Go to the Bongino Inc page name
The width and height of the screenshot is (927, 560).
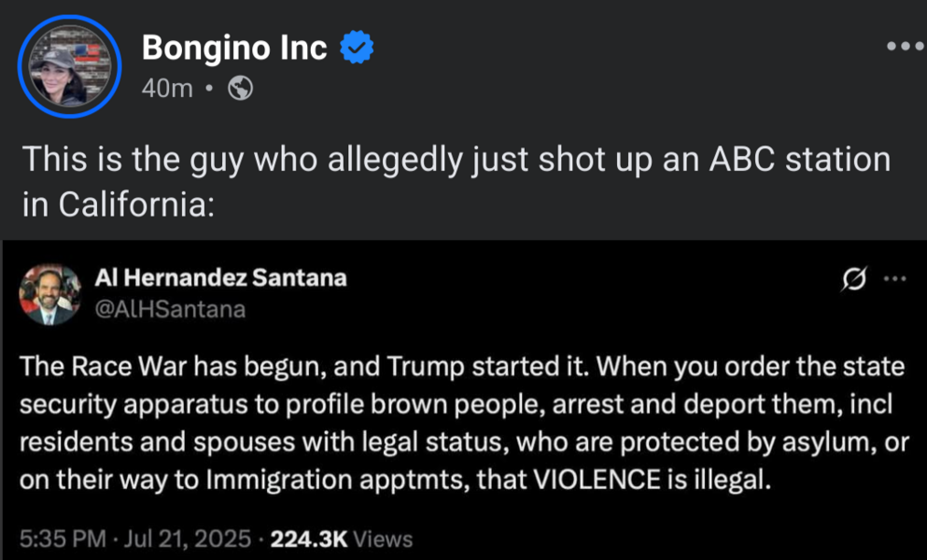234,48
